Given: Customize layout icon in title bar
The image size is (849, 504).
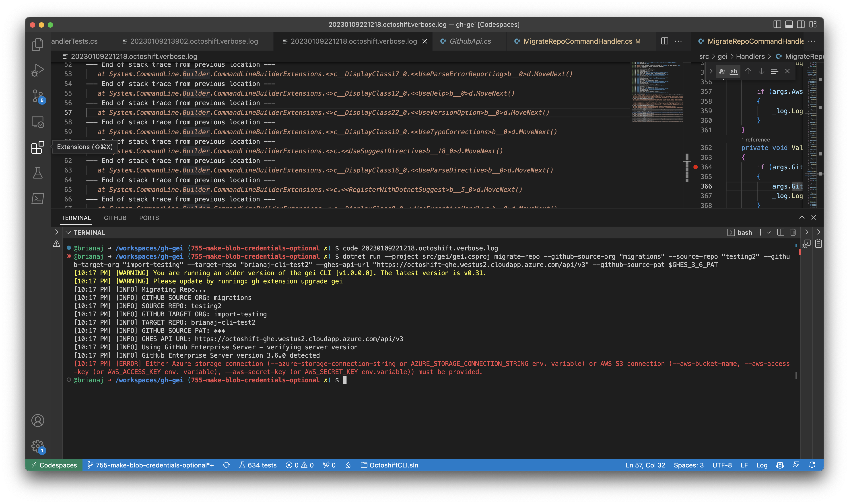Looking at the screenshot, I should (x=813, y=25).
